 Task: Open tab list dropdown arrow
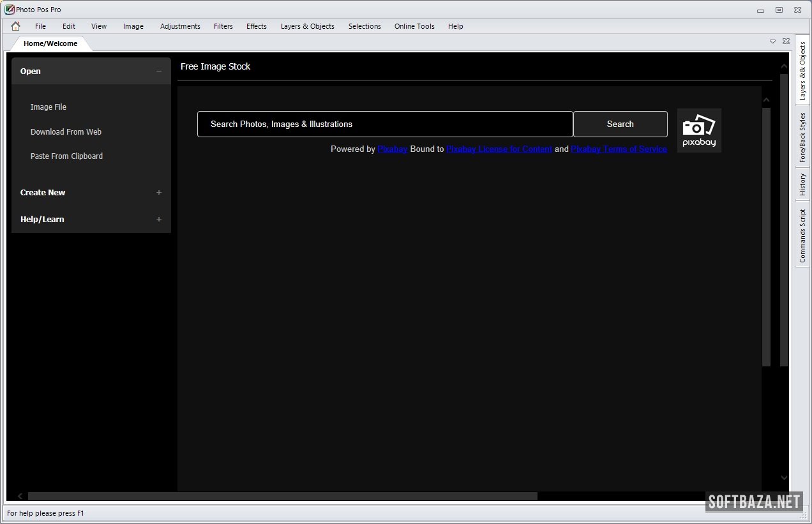click(772, 41)
